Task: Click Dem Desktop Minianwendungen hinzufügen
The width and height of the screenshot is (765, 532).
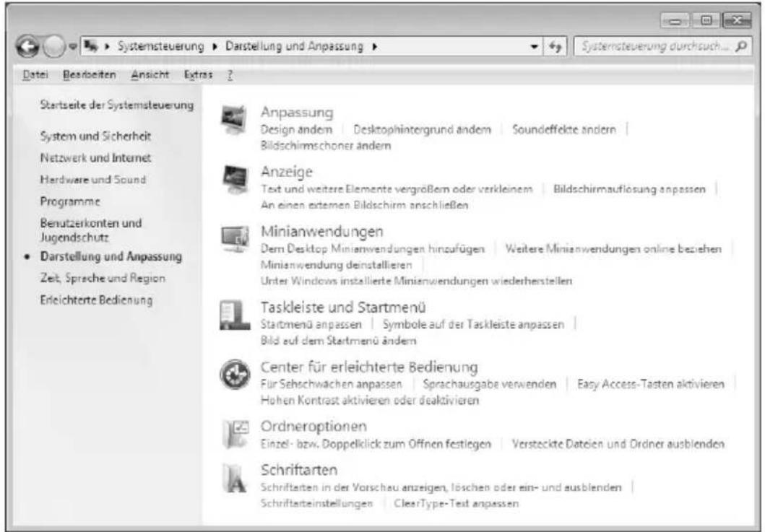Action: click(373, 249)
